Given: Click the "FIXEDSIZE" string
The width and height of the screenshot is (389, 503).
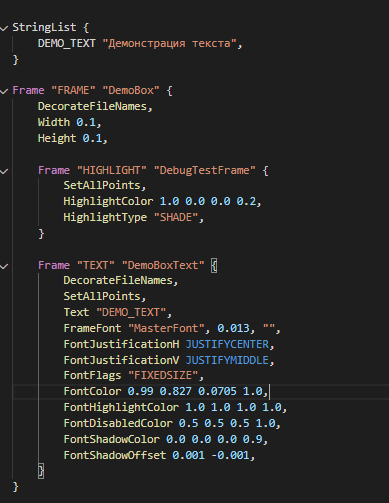Looking at the screenshot, I should click(x=163, y=375).
